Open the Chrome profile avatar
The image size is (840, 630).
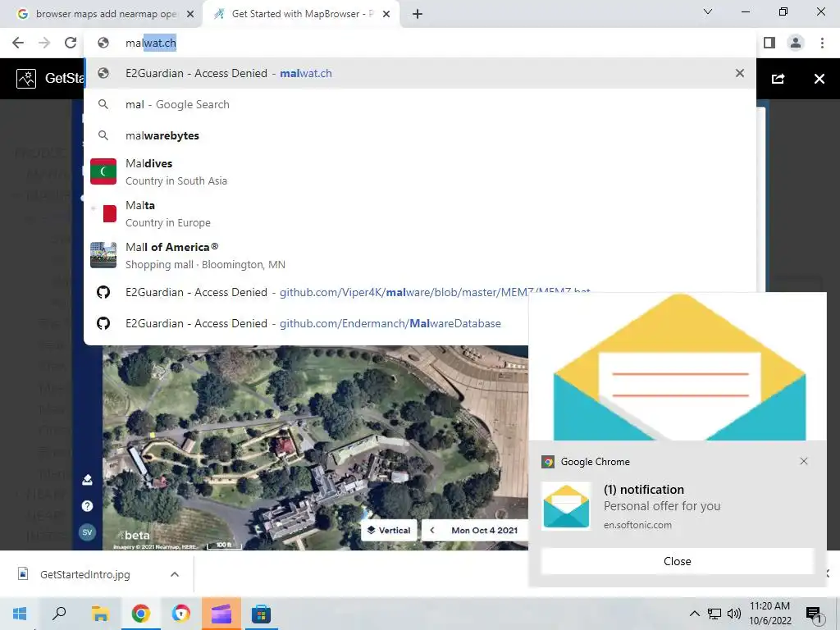[x=796, y=43]
